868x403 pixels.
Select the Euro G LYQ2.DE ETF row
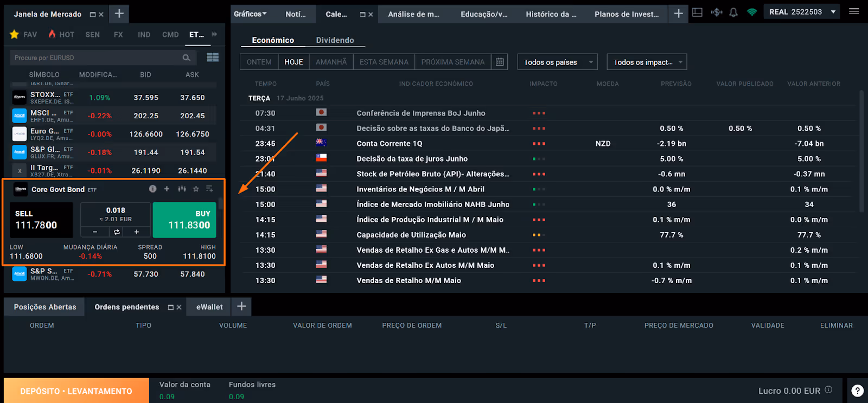pos(114,134)
